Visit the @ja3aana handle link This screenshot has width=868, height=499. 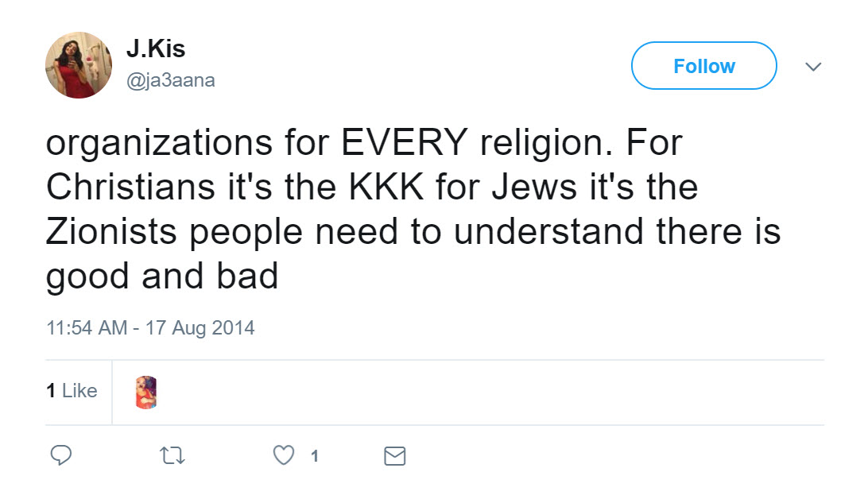(x=170, y=80)
